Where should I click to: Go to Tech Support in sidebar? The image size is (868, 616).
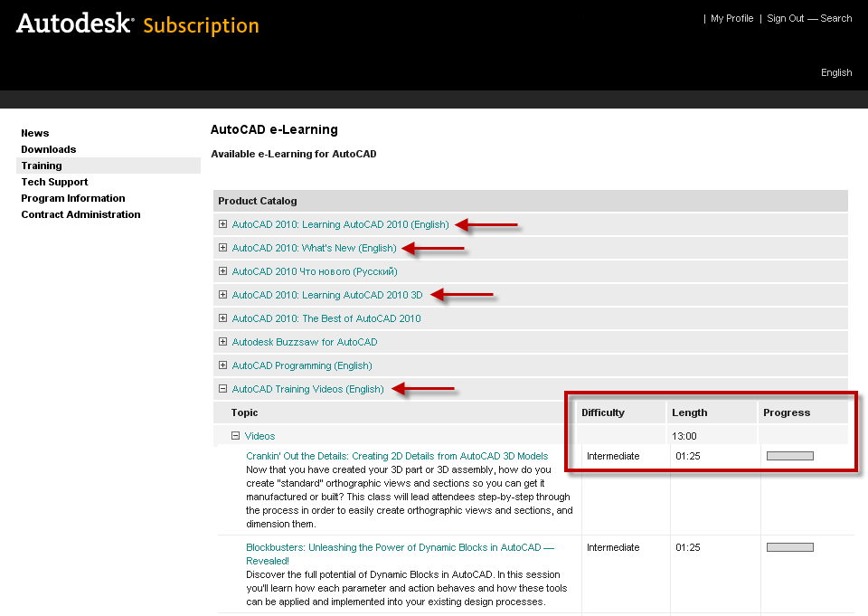tap(55, 182)
